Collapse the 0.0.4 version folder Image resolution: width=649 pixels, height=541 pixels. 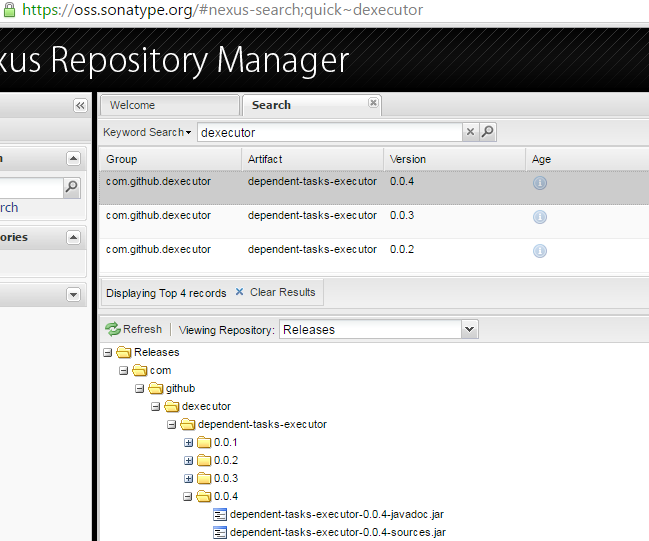tap(187, 497)
